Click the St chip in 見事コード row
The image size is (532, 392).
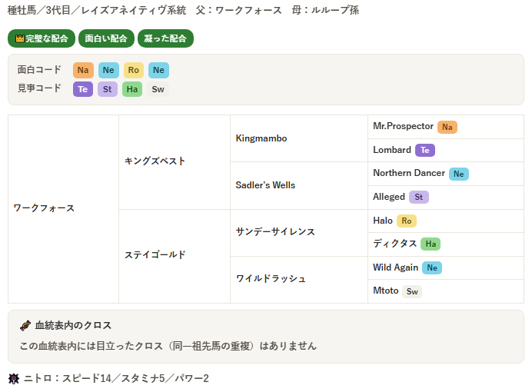107,89
